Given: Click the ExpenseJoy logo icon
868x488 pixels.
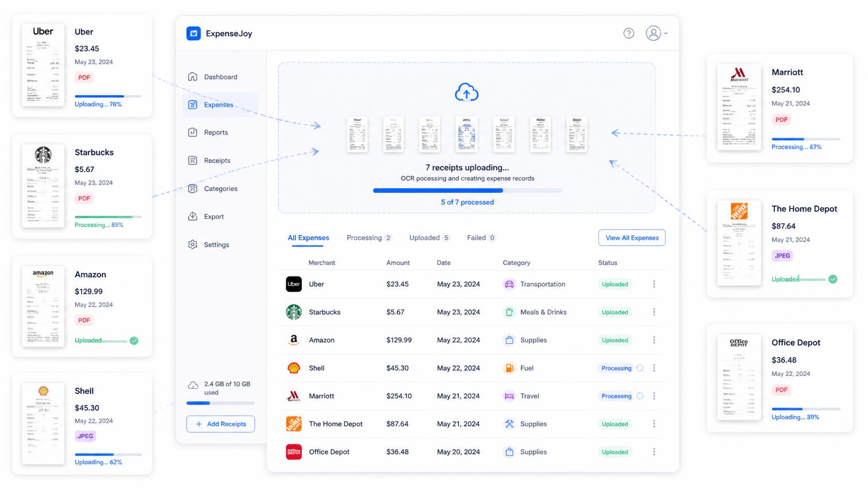Looking at the screenshot, I should click(x=193, y=34).
